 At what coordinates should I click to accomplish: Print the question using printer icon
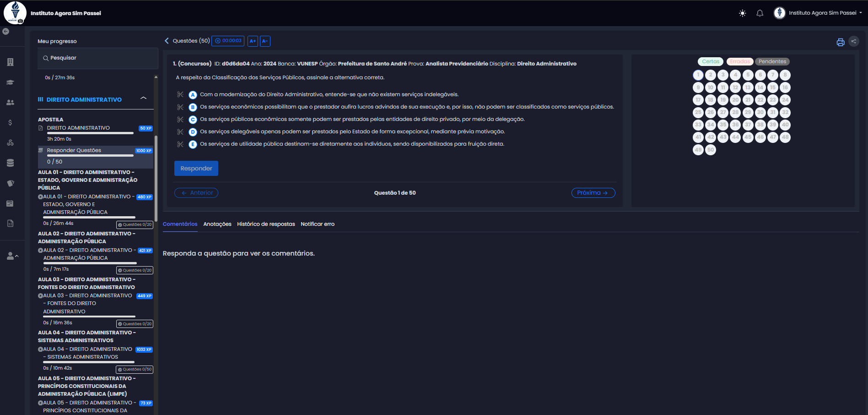(x=840, y=42)
